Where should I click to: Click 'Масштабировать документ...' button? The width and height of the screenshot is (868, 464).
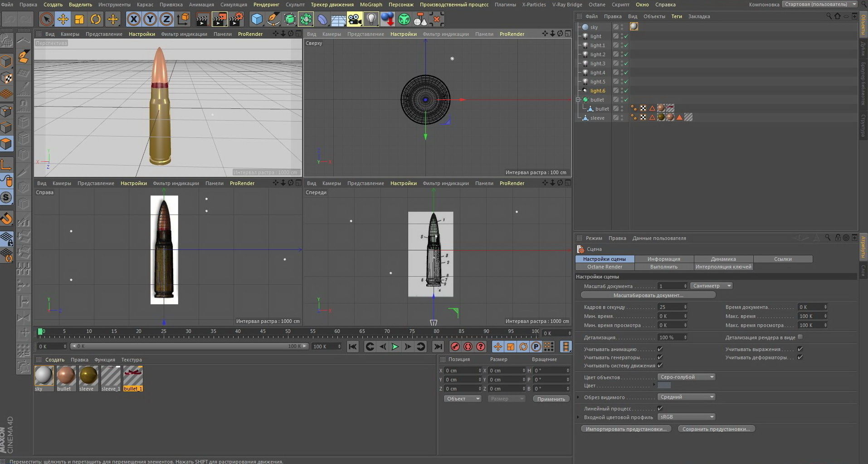(x=648, y=295)
